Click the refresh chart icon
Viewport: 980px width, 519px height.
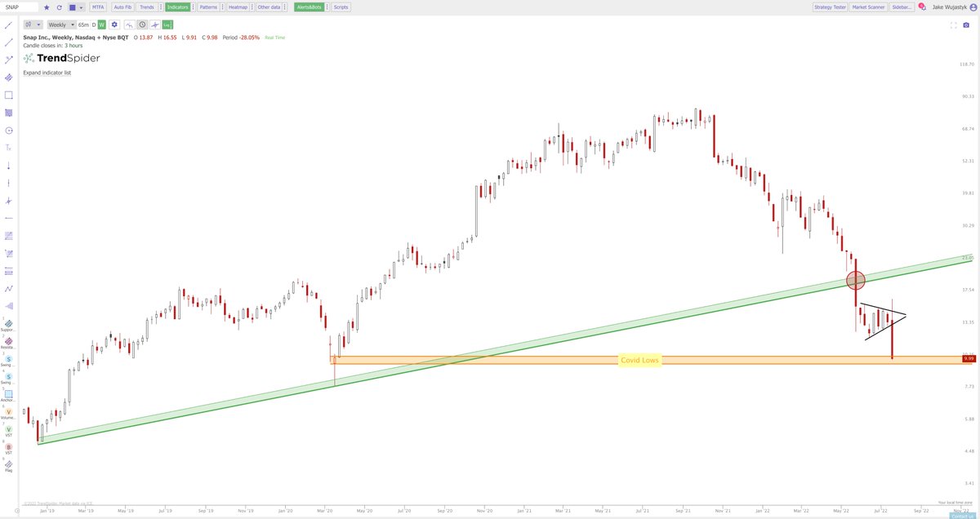pyautogui.click(x=59, y=7)
